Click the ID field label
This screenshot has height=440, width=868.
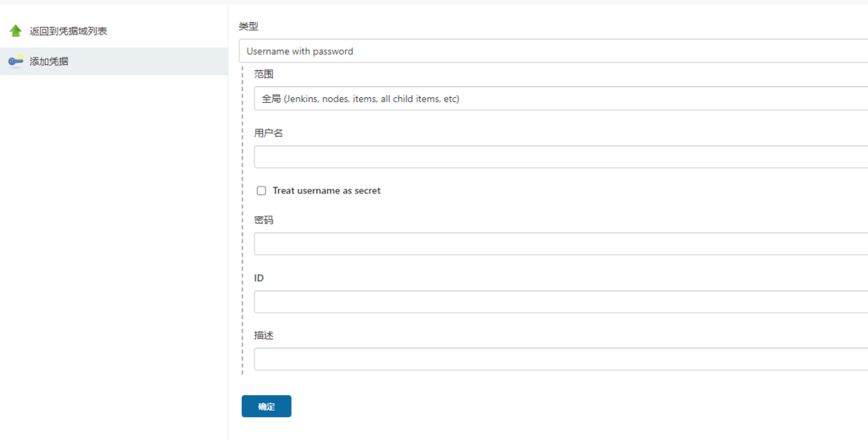coord(259,278)
